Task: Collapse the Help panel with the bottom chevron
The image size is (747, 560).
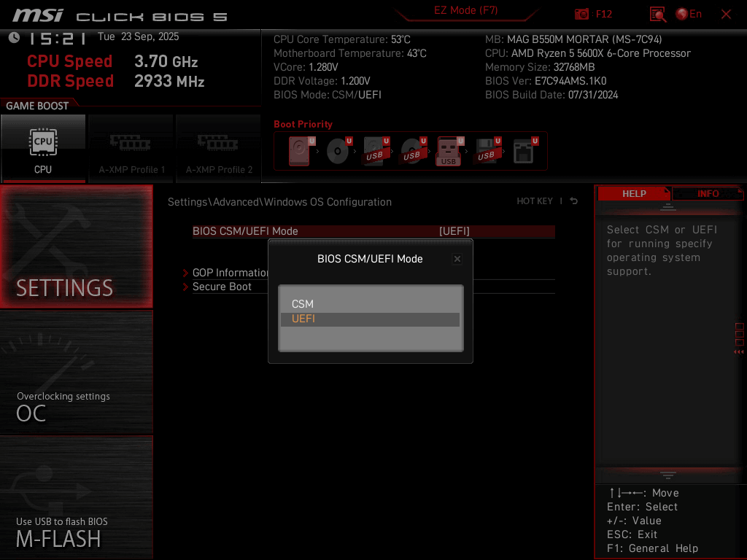Action: pos(667,474)
